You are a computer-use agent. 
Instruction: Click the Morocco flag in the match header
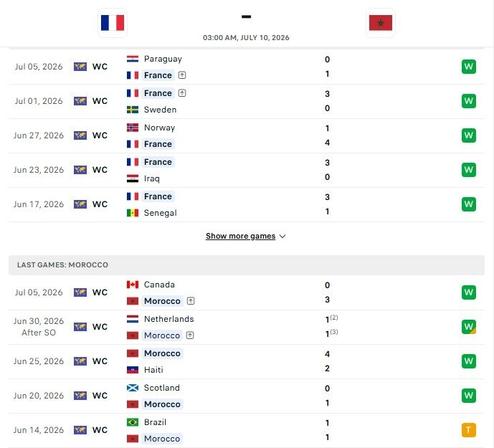coord(381,23)
